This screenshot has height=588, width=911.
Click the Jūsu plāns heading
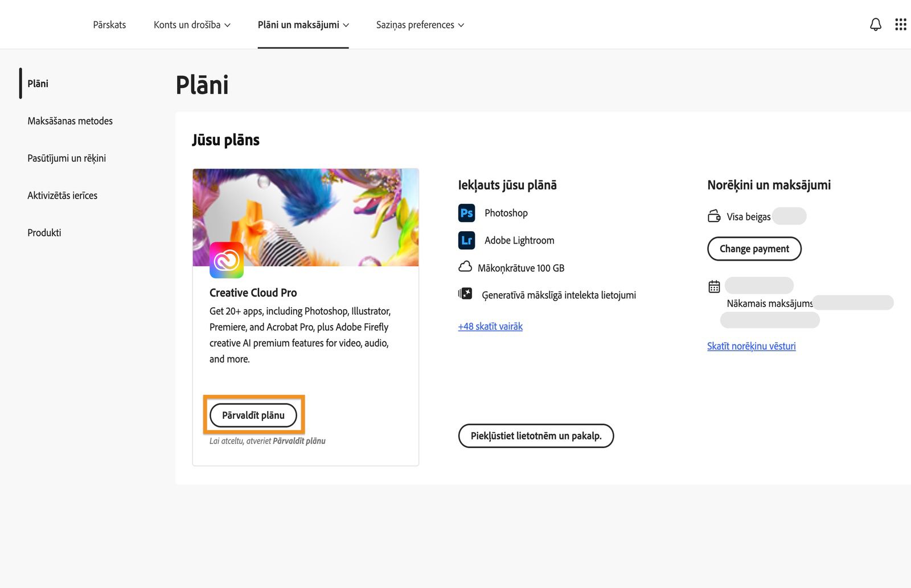point(225,139)
